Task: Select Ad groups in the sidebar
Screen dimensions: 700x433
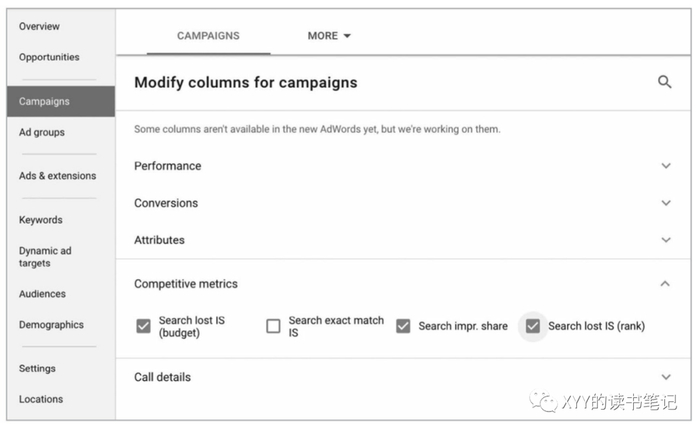Action: (x=42, y=132)
